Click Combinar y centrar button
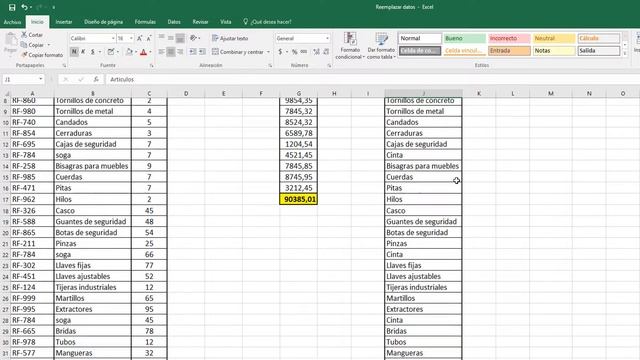640x360 pixels. [238, 52]
